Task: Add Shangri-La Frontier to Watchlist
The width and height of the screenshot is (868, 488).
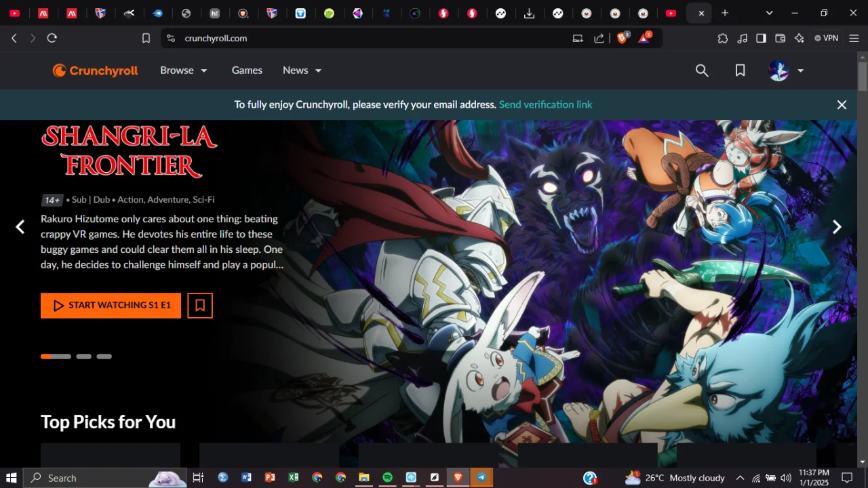Action: tap(200, 306)
